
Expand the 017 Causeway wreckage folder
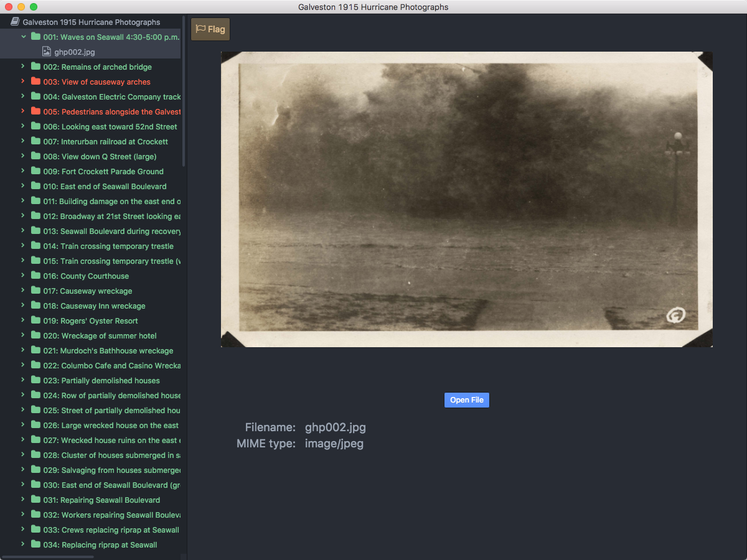(x=23, y=291)
